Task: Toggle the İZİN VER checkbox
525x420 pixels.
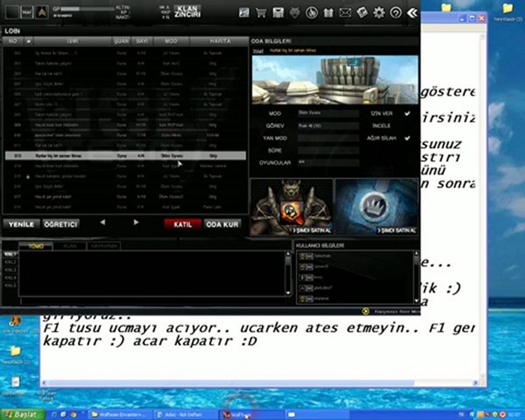Action: [x=407, y=114]
